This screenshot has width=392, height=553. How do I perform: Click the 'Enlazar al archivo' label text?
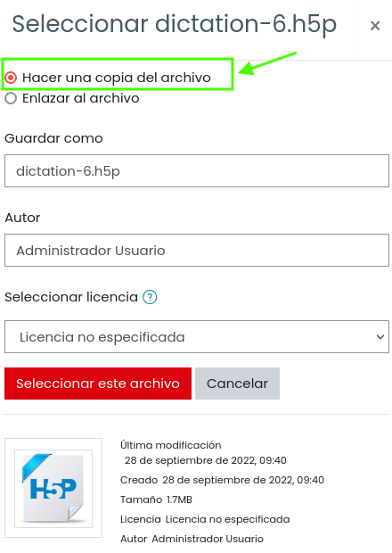pyautogui.click(x=81, y=98)
